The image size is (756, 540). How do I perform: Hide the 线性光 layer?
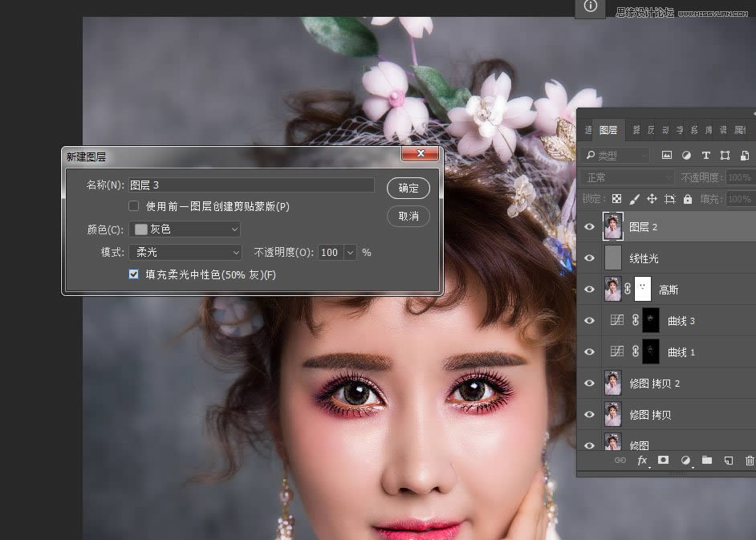point(589,258)
